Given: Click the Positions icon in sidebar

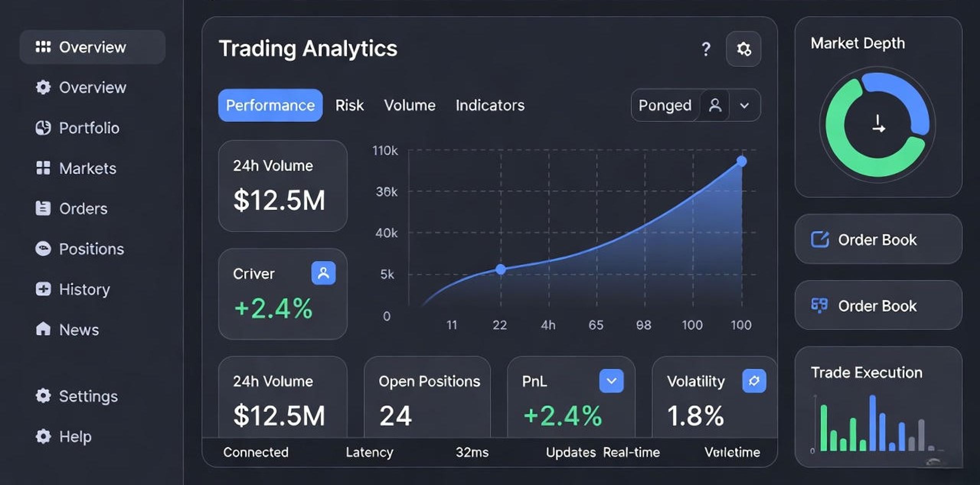Looking at the screenshot, I should [x=43, y=249].
